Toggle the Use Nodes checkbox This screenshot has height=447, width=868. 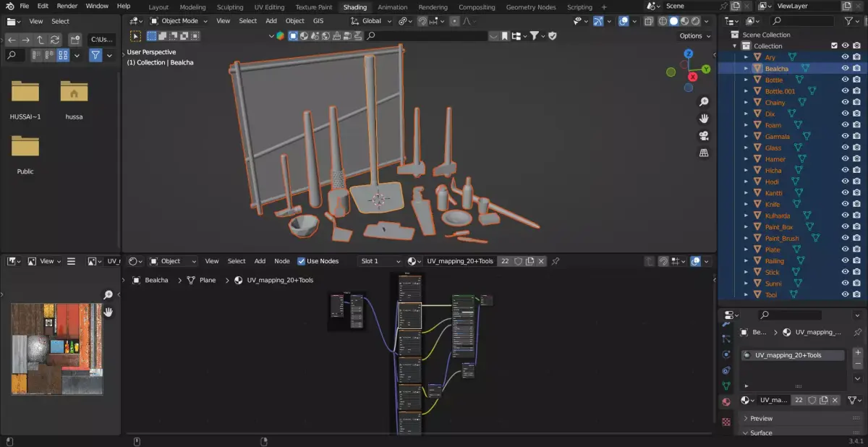point(302,261)
